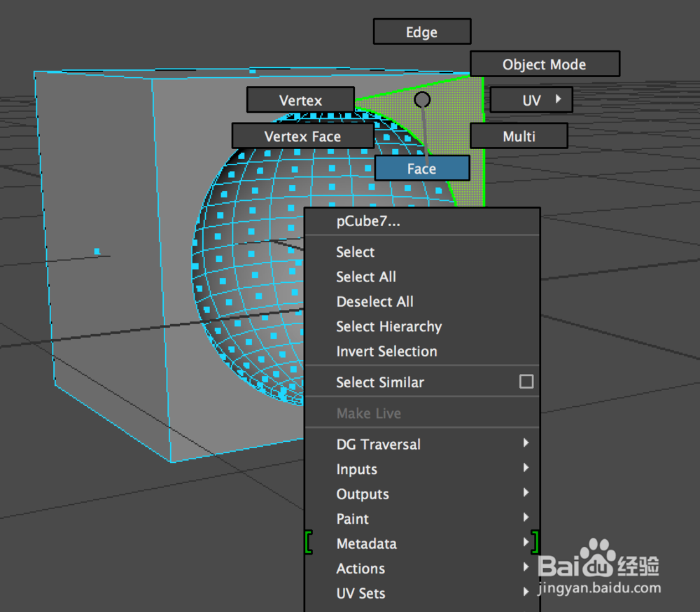Open the pCube7... entry
The width and height of the screenshot is (700, 612).
pyautogui.click(x=422, y=221)
